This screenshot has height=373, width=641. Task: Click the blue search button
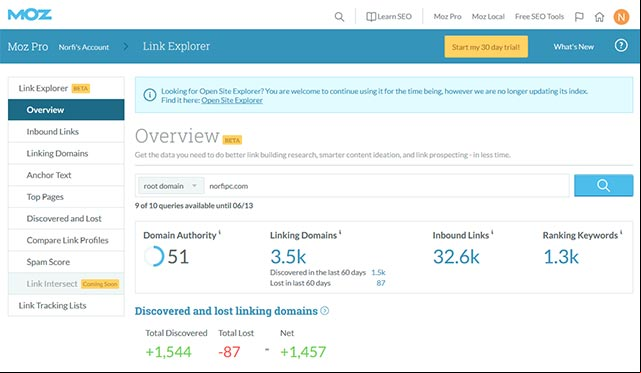(x=603, y=185)
